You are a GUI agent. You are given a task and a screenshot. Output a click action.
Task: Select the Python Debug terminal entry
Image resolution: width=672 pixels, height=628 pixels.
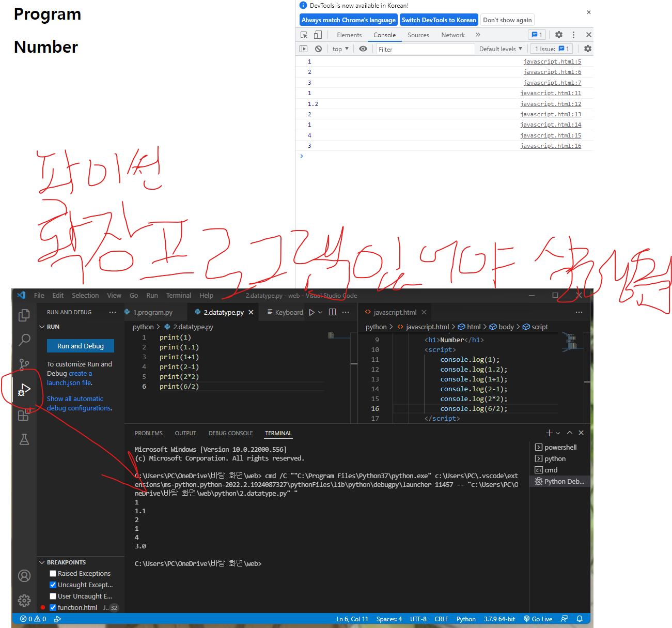[559, 481]
